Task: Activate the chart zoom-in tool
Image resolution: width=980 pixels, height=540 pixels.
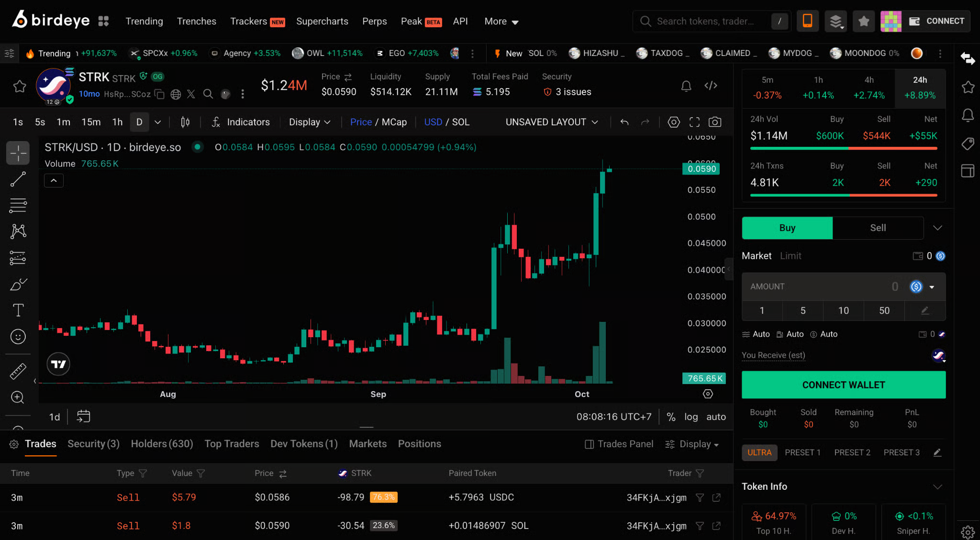Action: pyautogui.click(x=18, y=397)
